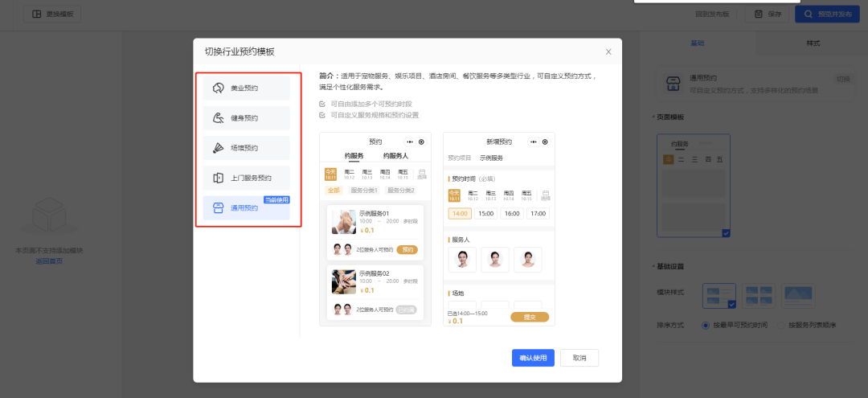Confirm with the 确认使用 button
This screenshot has height=398, width=868.
[533, 358]
